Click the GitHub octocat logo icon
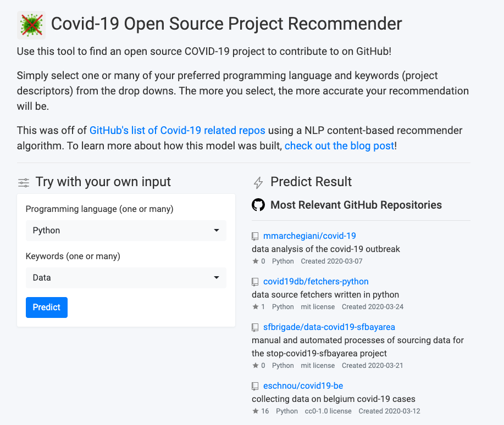Screen dimensions: 504x425 click(x=258, y=205)
